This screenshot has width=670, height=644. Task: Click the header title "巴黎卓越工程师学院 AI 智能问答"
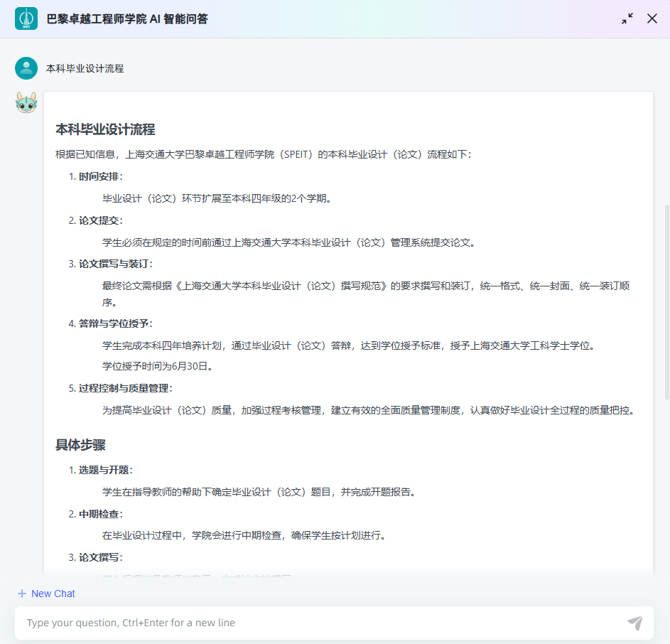127,18
